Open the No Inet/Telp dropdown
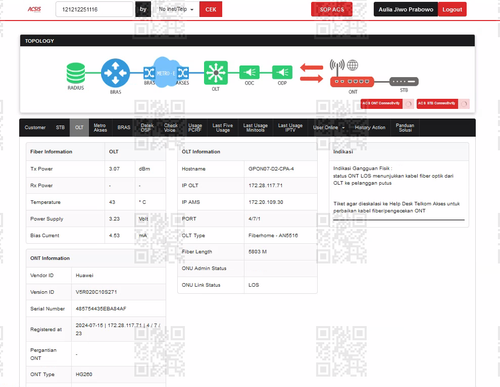Screen dimensions: 500x387 (176, 9)
